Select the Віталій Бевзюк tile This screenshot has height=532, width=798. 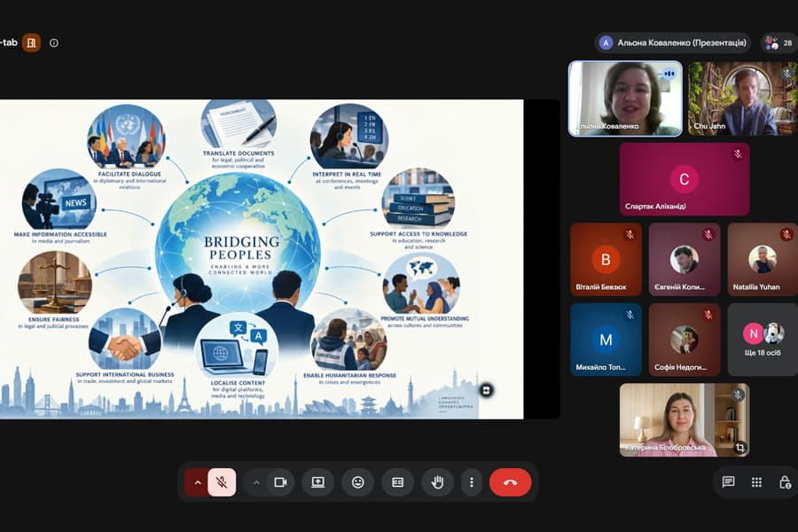tap(606, 259)
